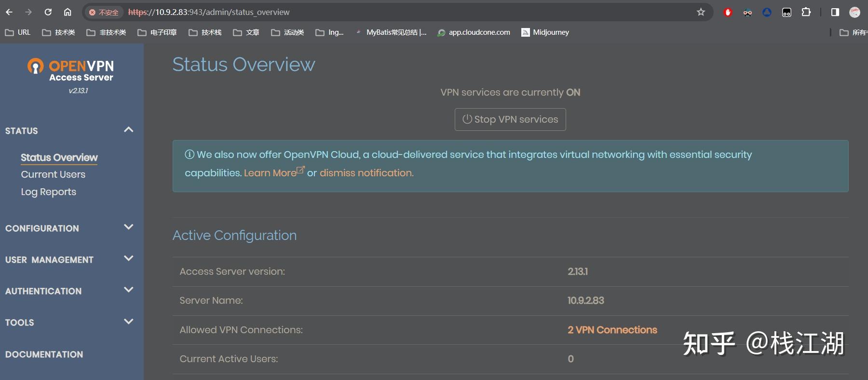Open Current Users status page
The width and height of the screenshot is (868, 380).
point(53,174)
